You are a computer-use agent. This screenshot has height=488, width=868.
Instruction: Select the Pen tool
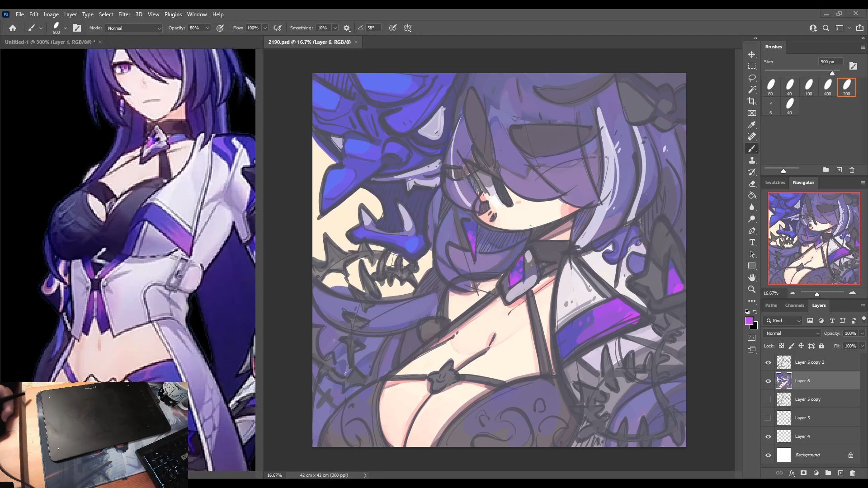[x=752, y=230]
